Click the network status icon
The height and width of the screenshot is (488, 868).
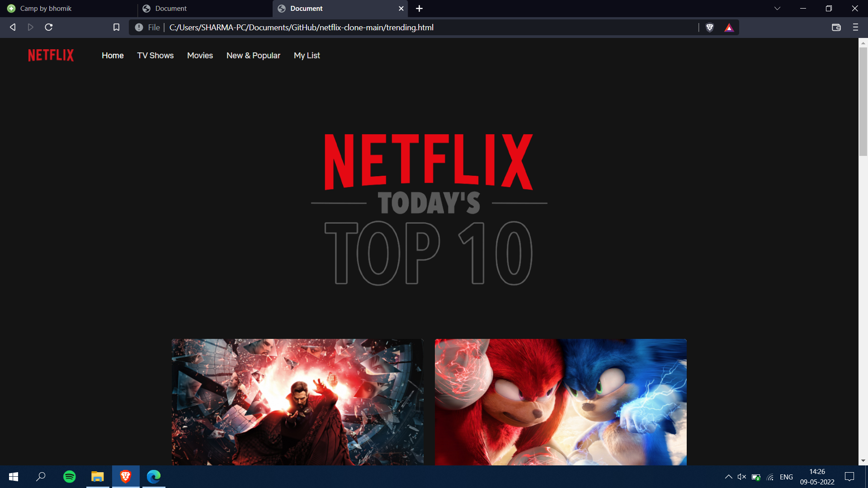770,476
